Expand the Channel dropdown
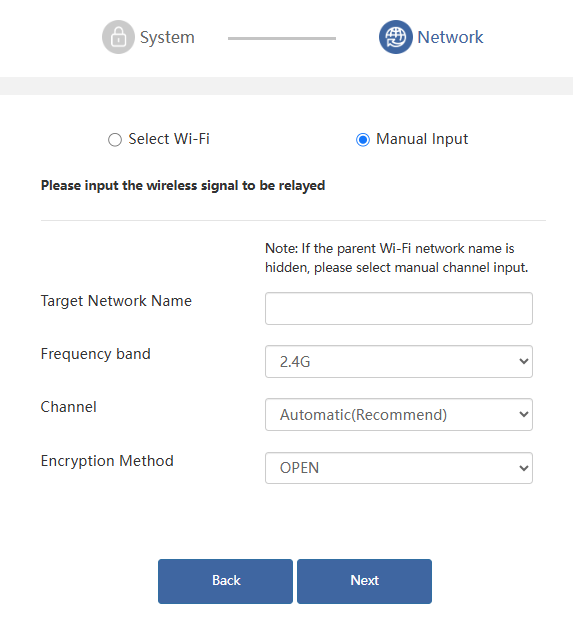 (x=399, y=414)
